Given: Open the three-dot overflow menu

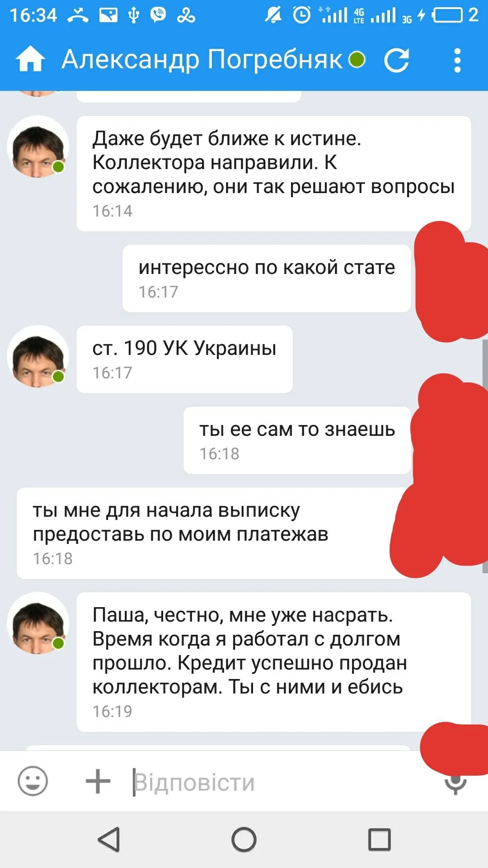Looking at the screenshot, I should click(x=457, y=60).
